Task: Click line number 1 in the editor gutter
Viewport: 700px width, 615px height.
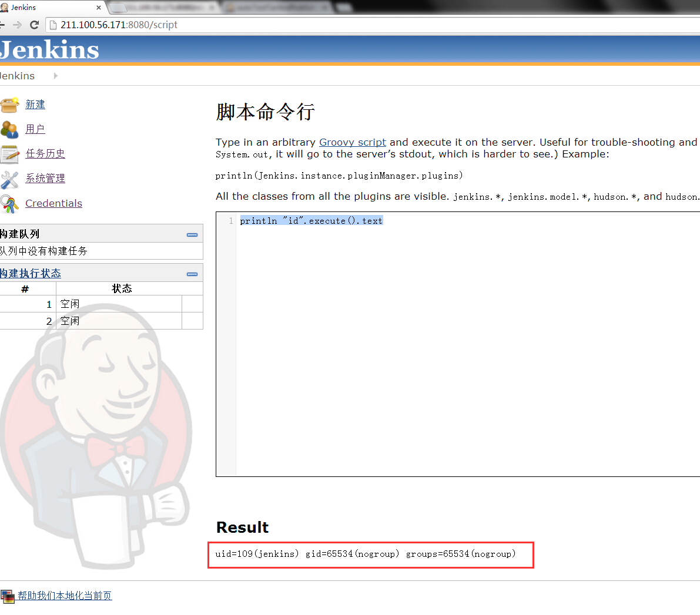Action: tap(231, 221)
